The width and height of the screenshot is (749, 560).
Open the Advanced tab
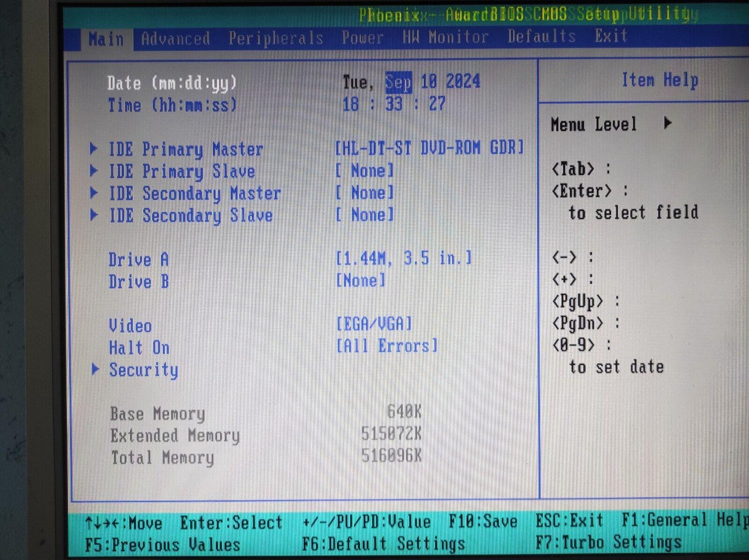pyautogui.click(x=175, y=39)
